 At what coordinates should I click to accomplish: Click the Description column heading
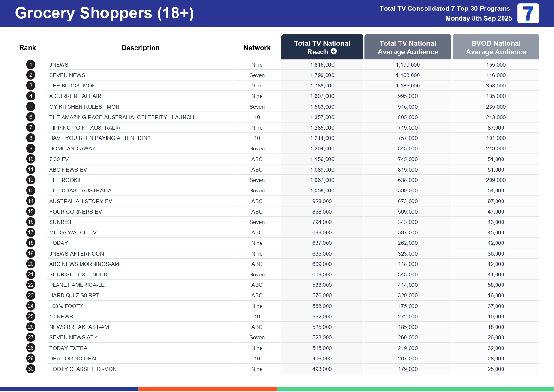(140, 48)
